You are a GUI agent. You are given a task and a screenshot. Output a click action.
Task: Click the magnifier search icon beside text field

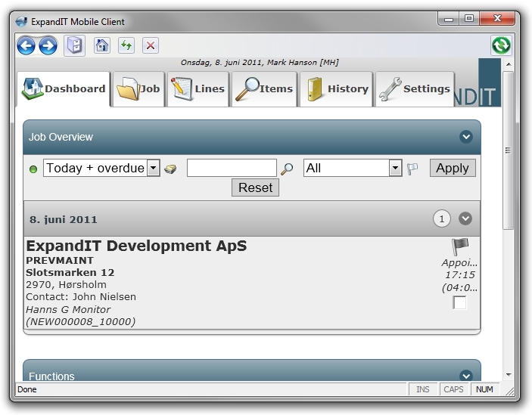pyautogui.click(x=287, y=169)
